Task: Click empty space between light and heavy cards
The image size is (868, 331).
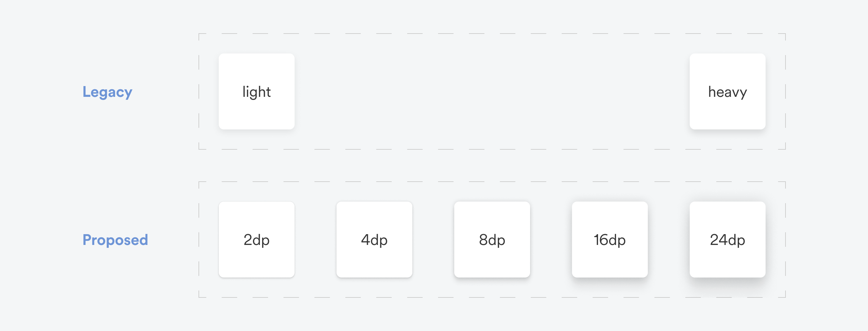Action: pyautogui.click(x=492, y=91)
